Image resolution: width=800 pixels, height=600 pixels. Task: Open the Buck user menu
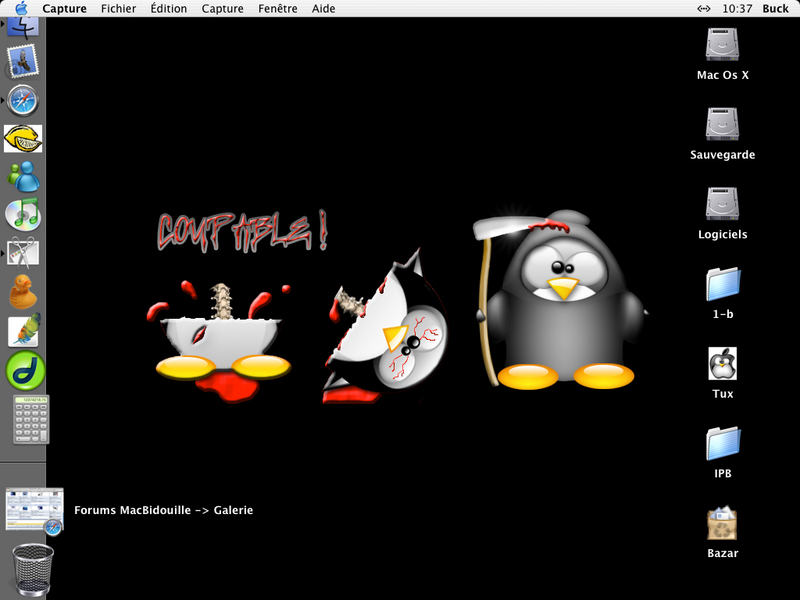coord(776,9)
